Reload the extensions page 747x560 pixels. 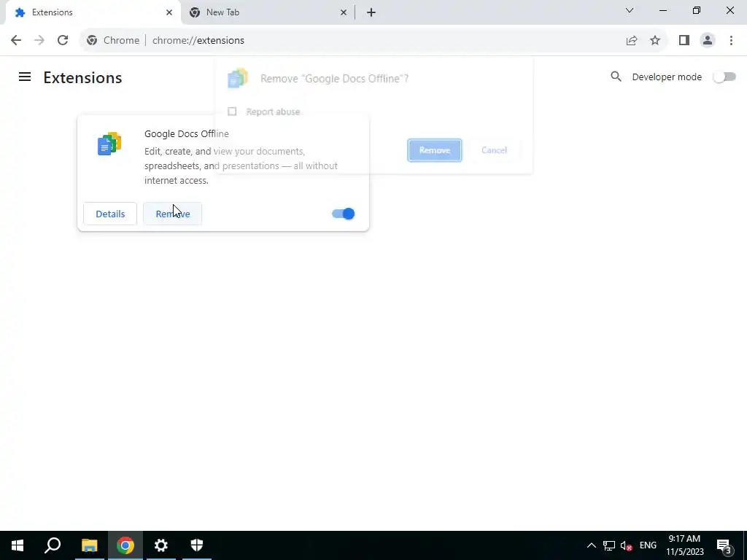63,41
